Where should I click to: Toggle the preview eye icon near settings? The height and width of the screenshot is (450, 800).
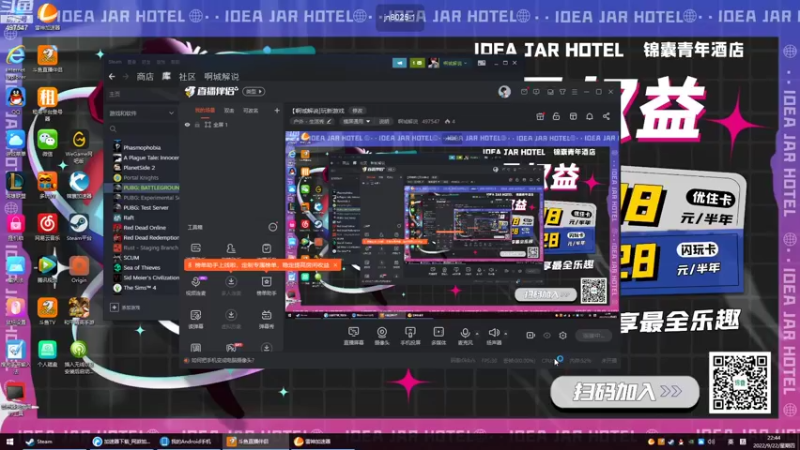pyautogui.click(x=547, y=335)
